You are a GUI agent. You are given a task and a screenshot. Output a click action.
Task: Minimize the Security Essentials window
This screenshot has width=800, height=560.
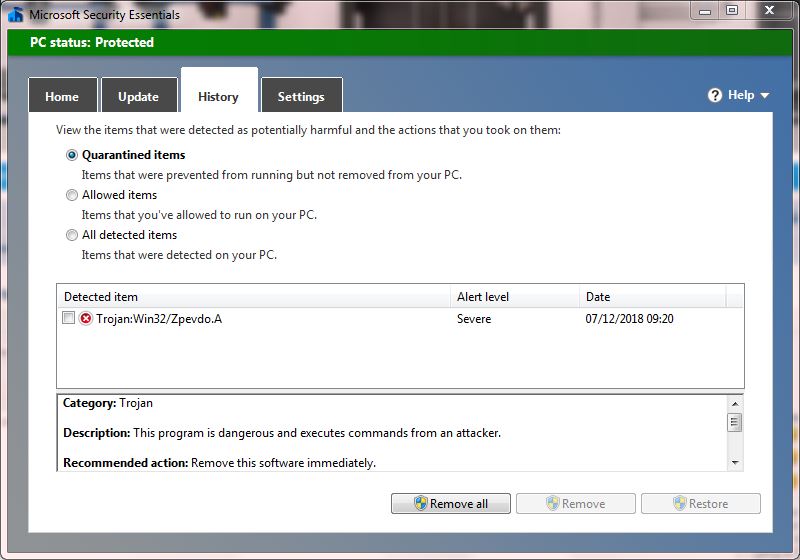click(706, 11)
